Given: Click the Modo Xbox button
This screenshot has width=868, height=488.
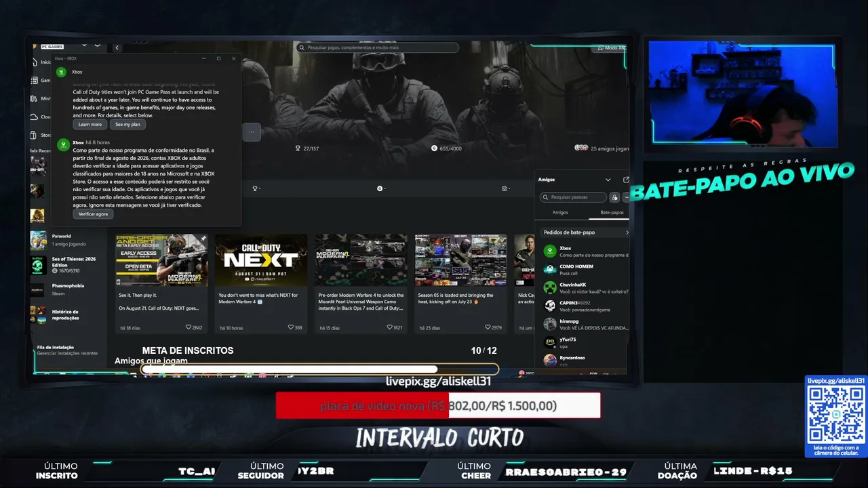Looking at the screenshot, I should click(610, 48).
